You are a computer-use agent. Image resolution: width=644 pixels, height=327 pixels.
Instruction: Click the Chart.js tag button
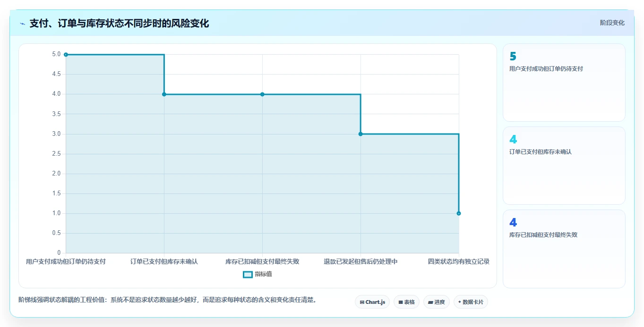pos(372,302)
